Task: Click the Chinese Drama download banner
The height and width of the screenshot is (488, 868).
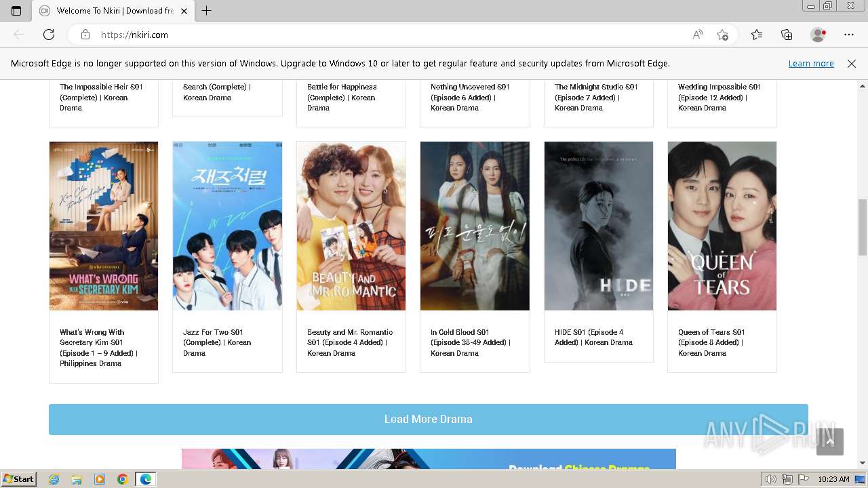Action: [429, 459]
